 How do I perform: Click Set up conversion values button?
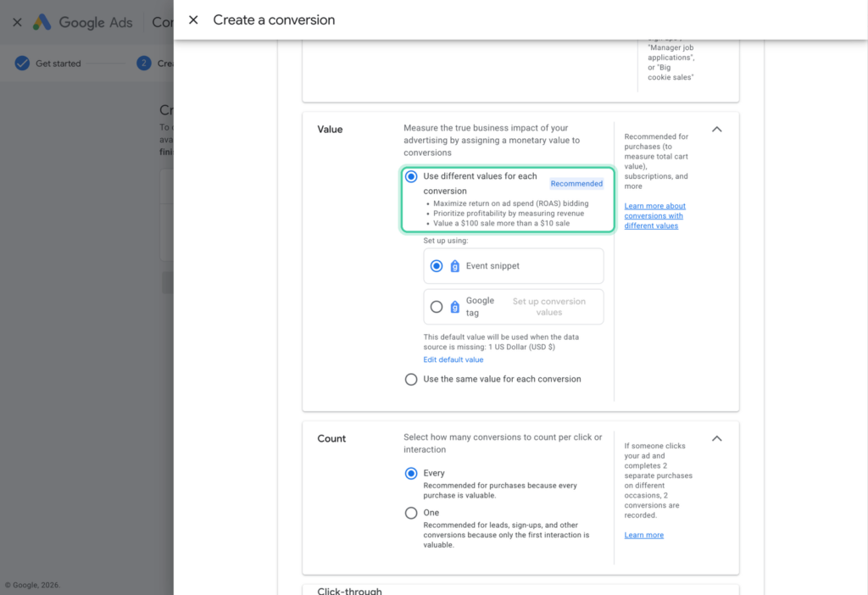click(548, 307)
